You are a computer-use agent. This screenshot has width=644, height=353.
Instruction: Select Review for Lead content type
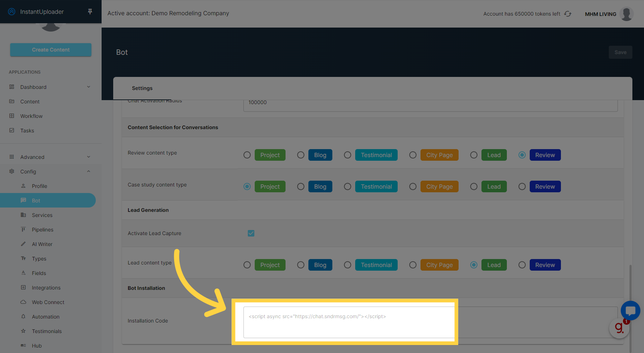click(522, 265)
